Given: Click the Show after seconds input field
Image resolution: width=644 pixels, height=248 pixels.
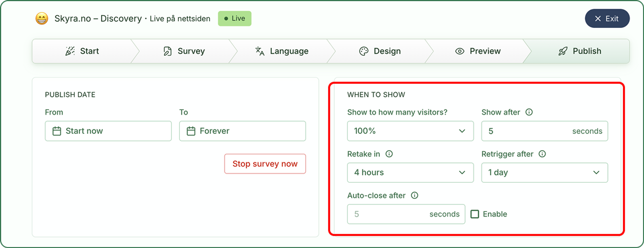Looking at the screenshot, I should click(x=545, y=131).
